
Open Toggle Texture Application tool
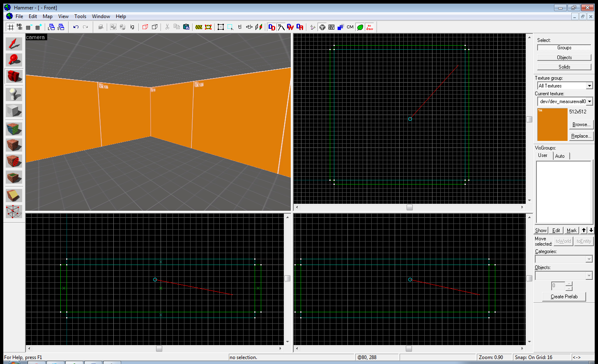click(x=14, y=129)
